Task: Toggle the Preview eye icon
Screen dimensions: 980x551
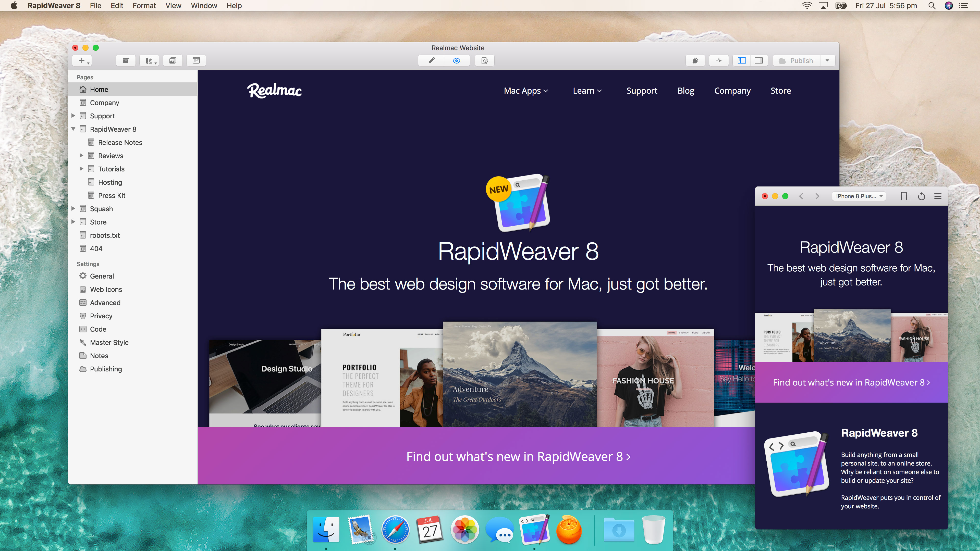Action: 457,60
